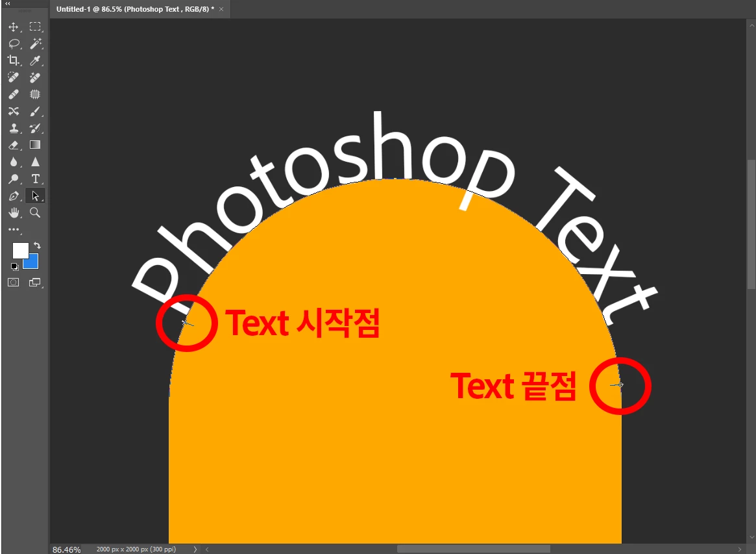Viewport: 756px width, 554px height.
Task: Change the screen mode
Action: click(34, 283)
